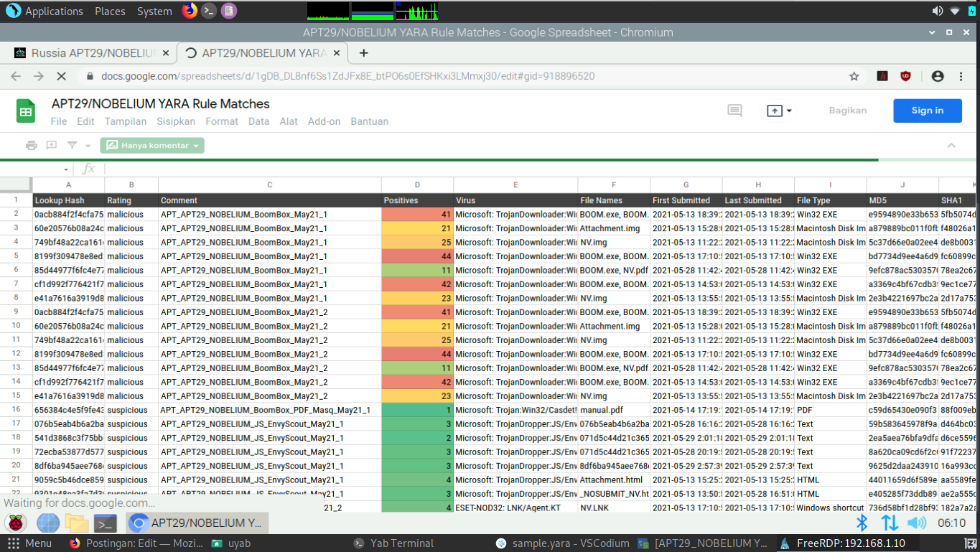Image resolution: width=980 pixels, height=552 pixels.
Task: Collapse the menus with the chevron-up icon
Action: pyautogui.click(x=951, y=145)
